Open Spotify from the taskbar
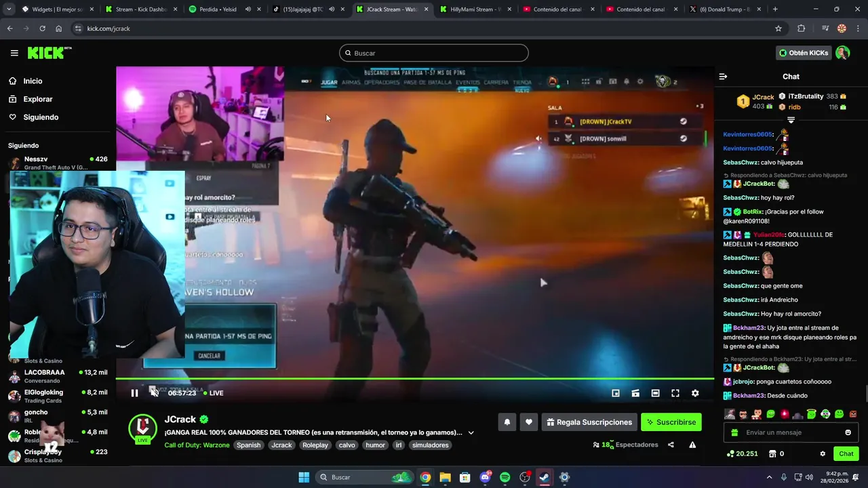This screenshot has width=868, height=488. (x=505, y=477)
